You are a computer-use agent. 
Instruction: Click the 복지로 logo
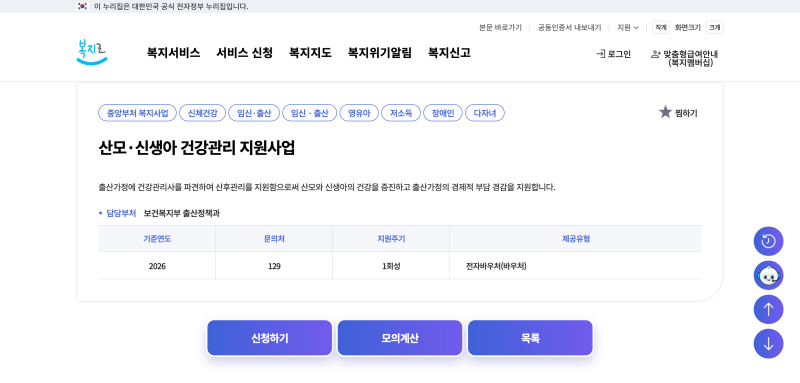(x=92, y=53)
